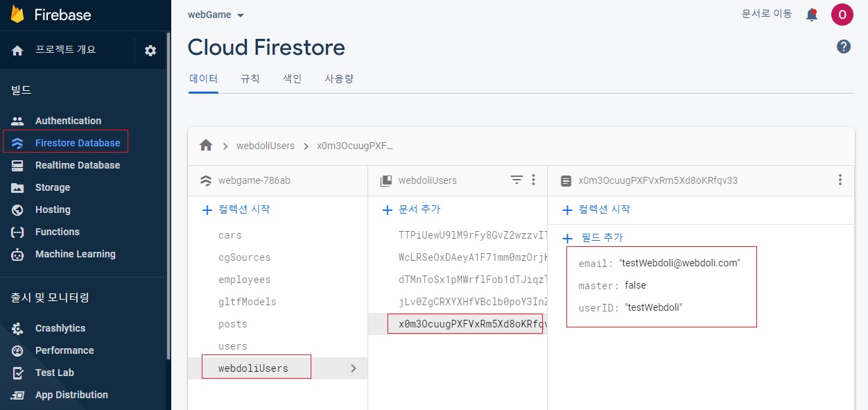Image resolution: width=868 pixels, height=410 pixels.
Task: Select the users collection
Action: point(233,346)
